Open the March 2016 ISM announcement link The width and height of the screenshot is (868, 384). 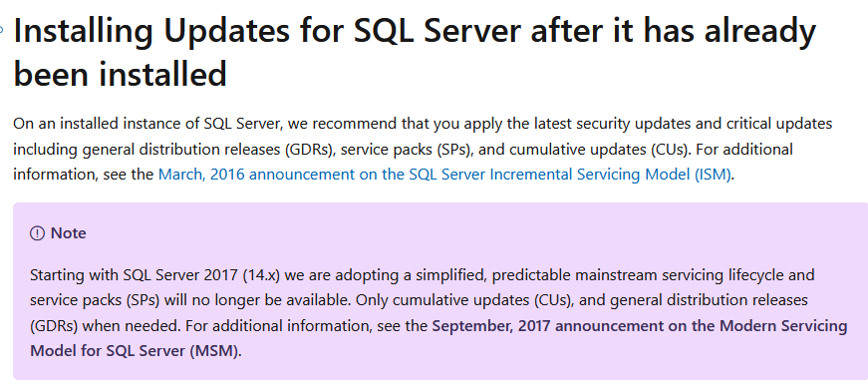click(x=445, y=175)
